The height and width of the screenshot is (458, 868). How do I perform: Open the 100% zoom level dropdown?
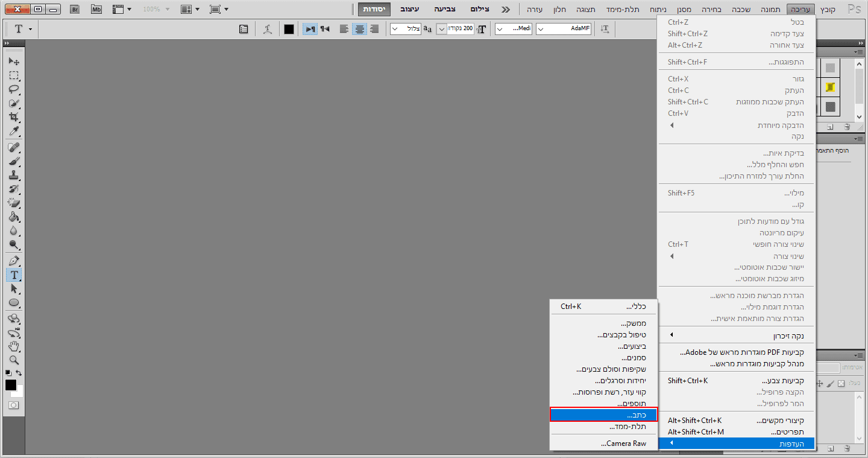point(168,9)
